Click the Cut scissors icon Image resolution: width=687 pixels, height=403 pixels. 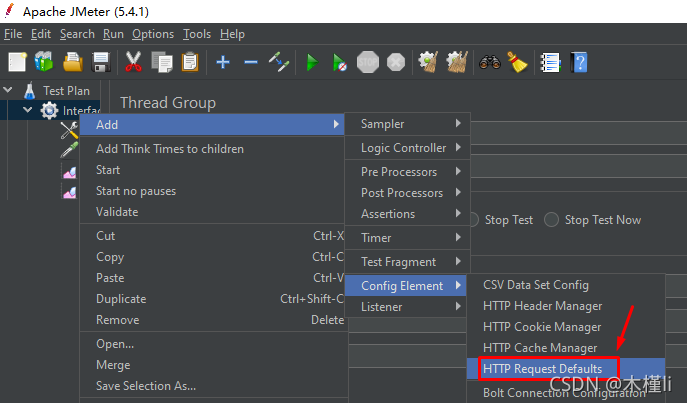pyautogui.click(x=133, y=62)
